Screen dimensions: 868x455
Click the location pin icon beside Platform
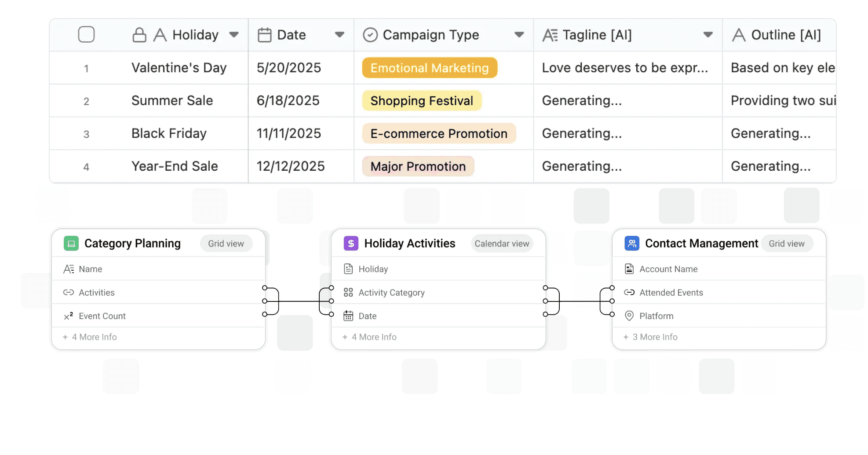629,316
